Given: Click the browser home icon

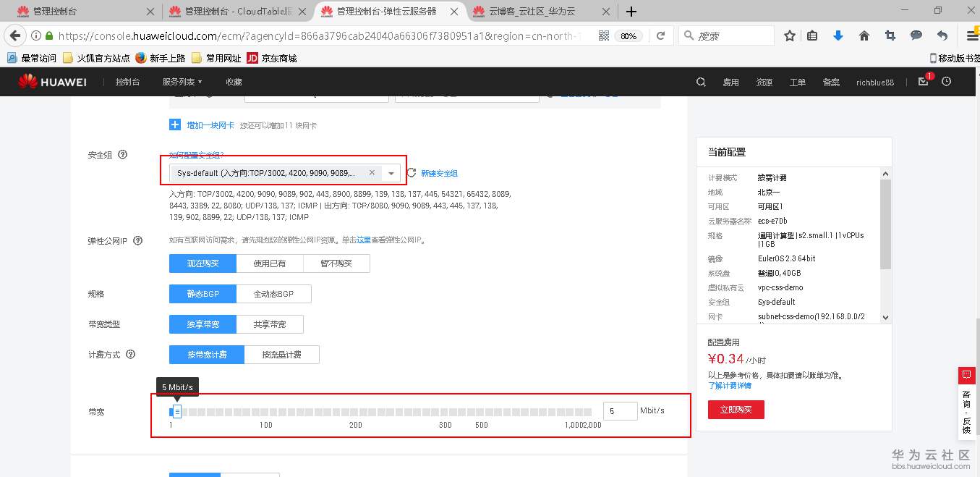Looking at the screenshot, I should coord(864,34).
